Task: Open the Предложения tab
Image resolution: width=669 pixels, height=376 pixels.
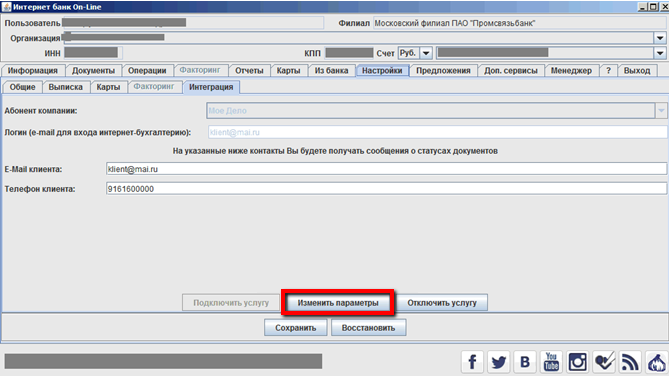Action: [x=443, y=71]
